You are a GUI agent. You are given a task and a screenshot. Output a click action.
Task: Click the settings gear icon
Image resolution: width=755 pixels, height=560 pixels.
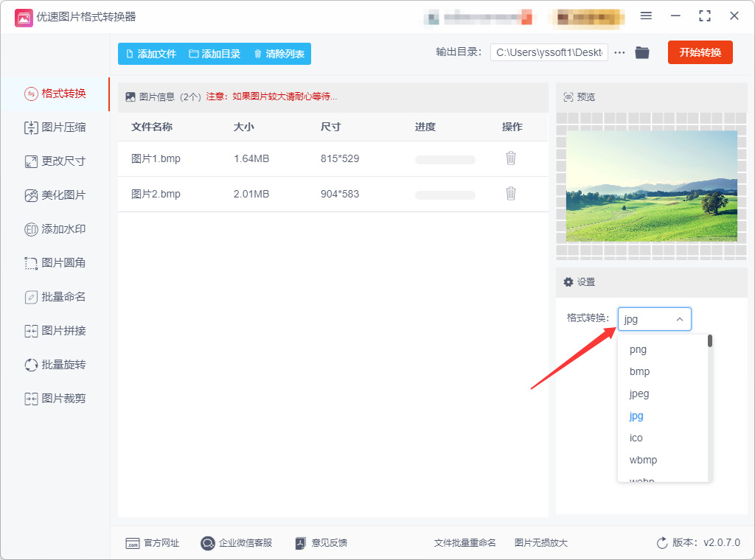pos(568,282)
